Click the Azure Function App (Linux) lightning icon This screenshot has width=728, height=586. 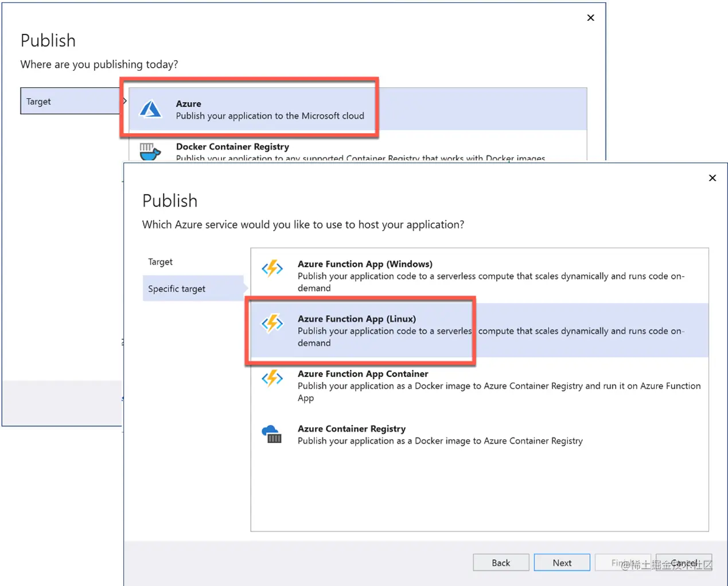[272, 323]
